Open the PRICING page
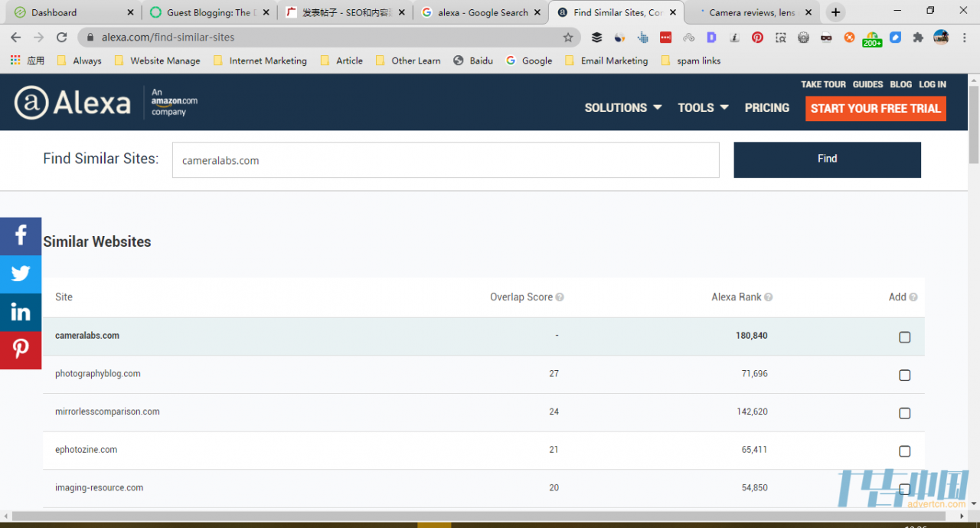 pyautogui.click(x=766, y=108)
